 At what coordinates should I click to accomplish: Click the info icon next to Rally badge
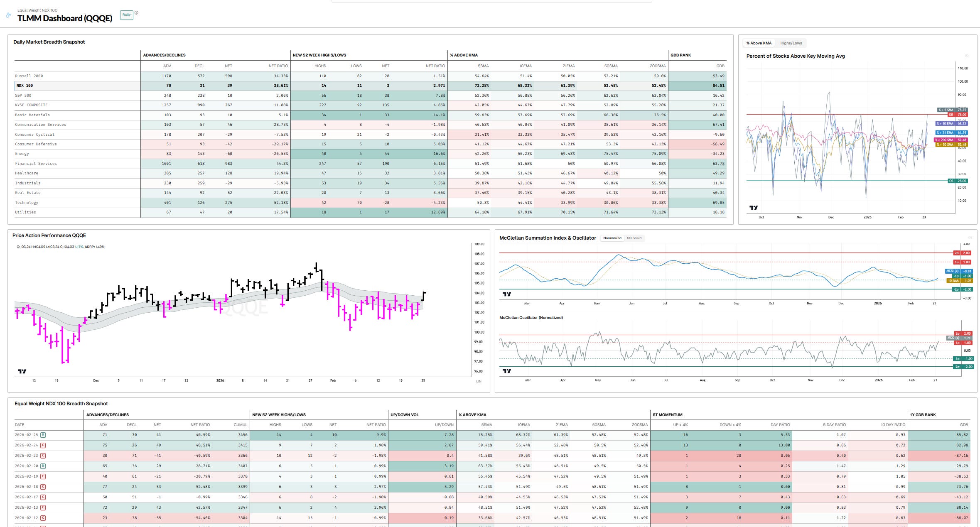(x=136, y=13)
